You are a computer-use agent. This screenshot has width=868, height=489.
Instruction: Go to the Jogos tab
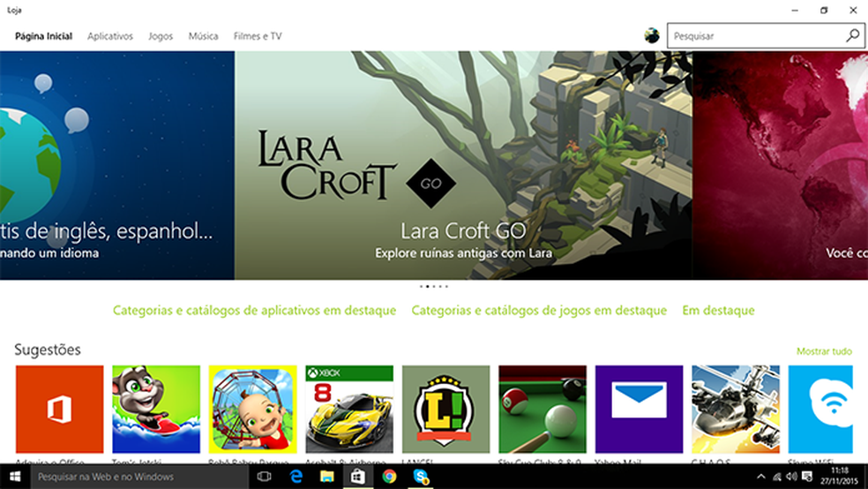click(161, 36)
